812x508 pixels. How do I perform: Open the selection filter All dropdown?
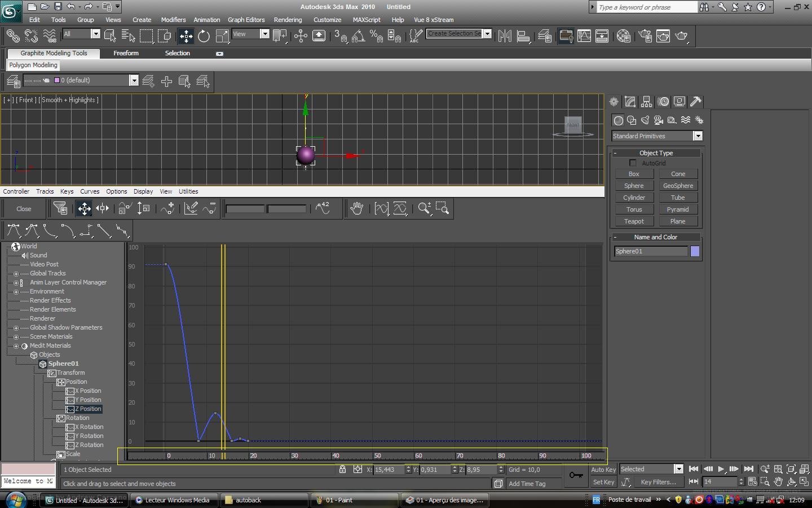[x=95, y=34]
